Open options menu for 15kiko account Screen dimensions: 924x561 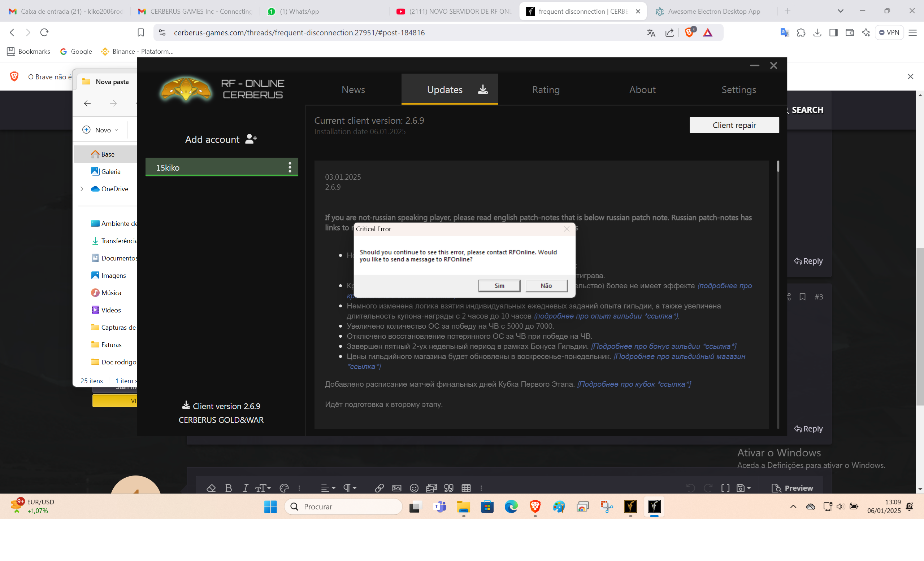(290, 167)
